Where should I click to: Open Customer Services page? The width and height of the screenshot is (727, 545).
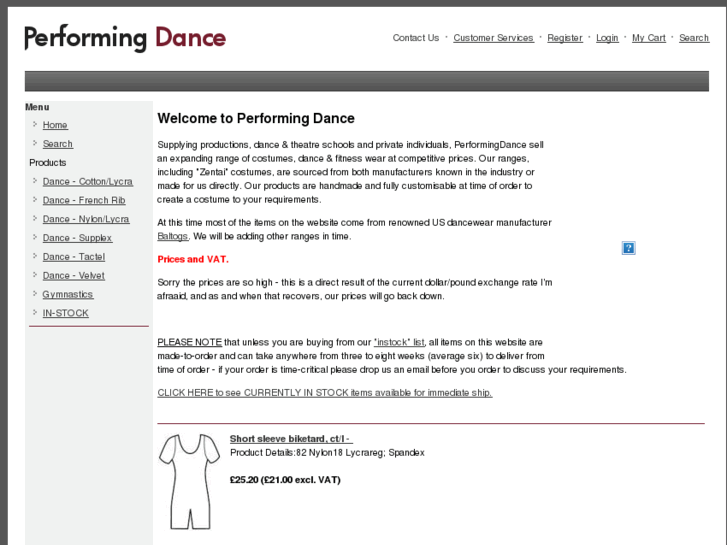pyautogui.click(x=493, y=38)
